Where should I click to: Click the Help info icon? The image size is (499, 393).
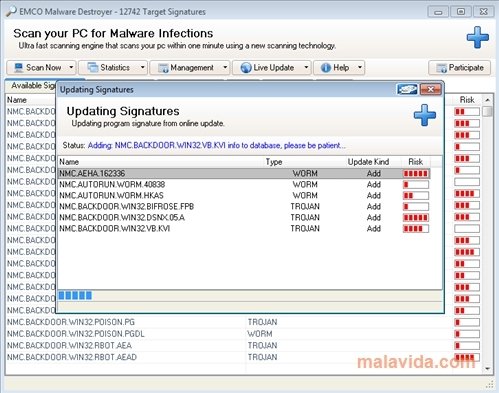click(325, 68)
